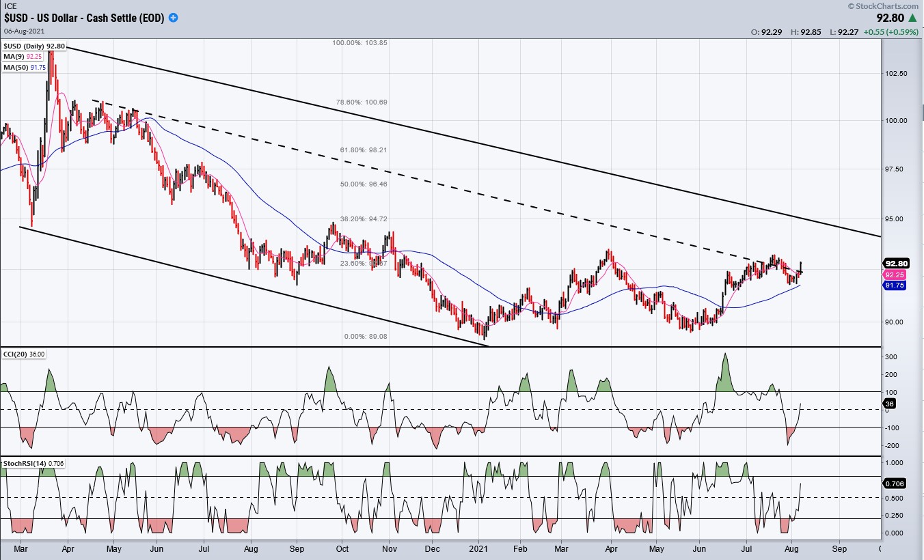Click the 0.250 level on the StochRSI axis
The height and width of the screenshot is (560, 924).
tap(893, 516)
